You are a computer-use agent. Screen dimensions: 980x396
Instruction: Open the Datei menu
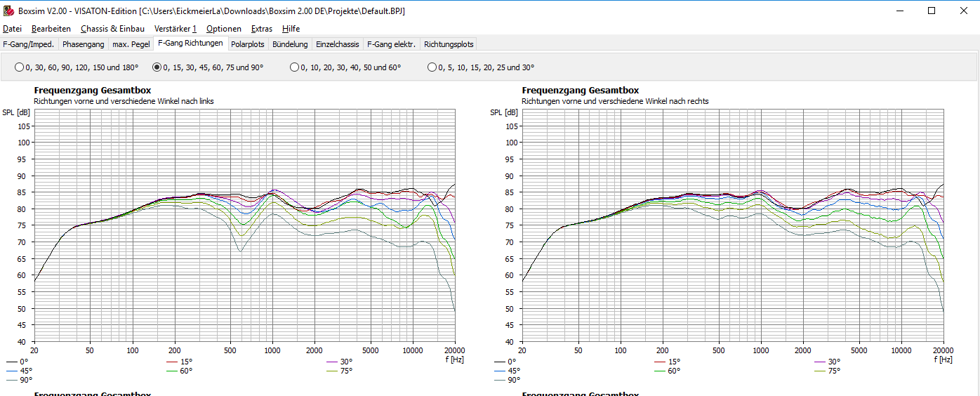[x=12, y=29]
